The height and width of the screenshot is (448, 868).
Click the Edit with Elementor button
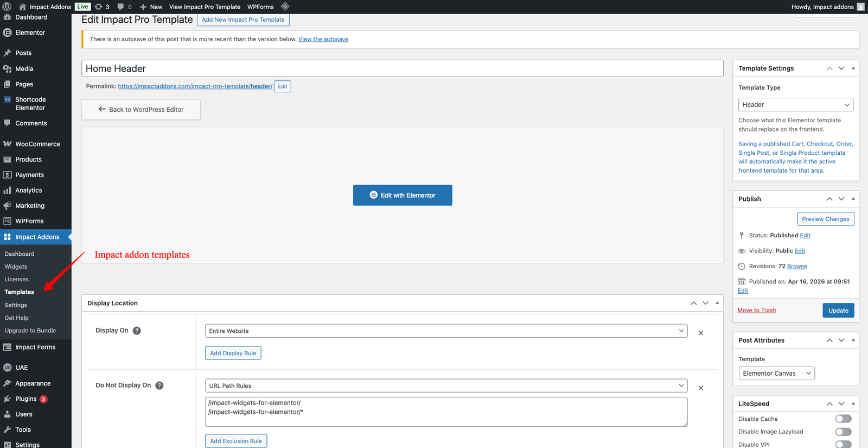pyautogui.click(x=403, y=195)
